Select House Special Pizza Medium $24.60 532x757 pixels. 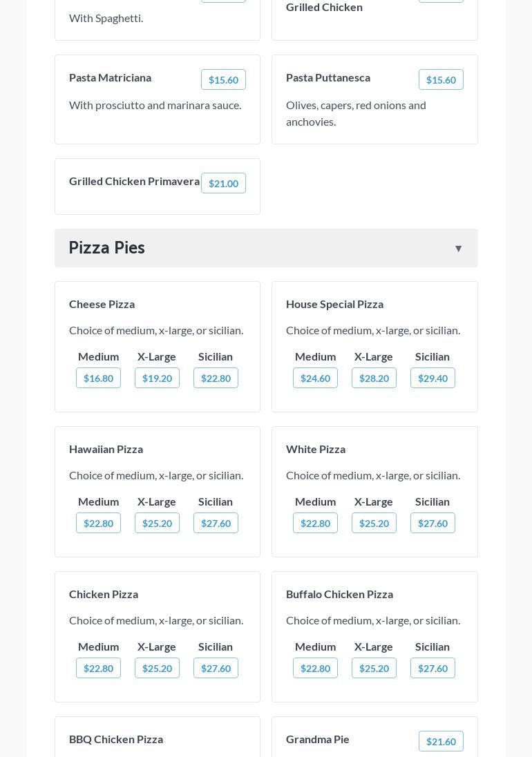(x=315, y=378)
